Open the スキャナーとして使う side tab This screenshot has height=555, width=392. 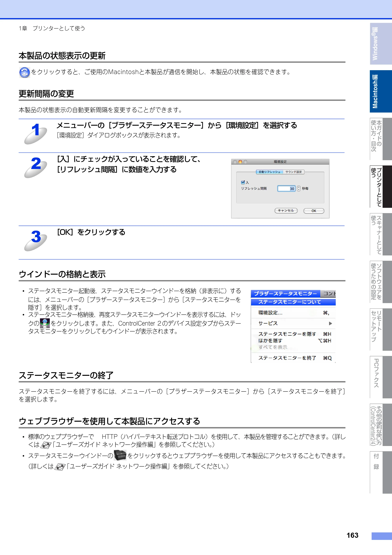tap(381, 234)
